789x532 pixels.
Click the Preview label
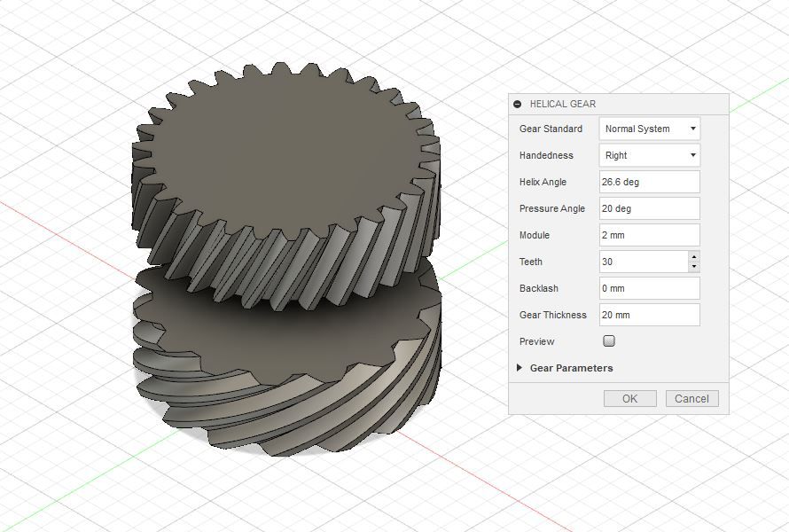click(536, 341)
